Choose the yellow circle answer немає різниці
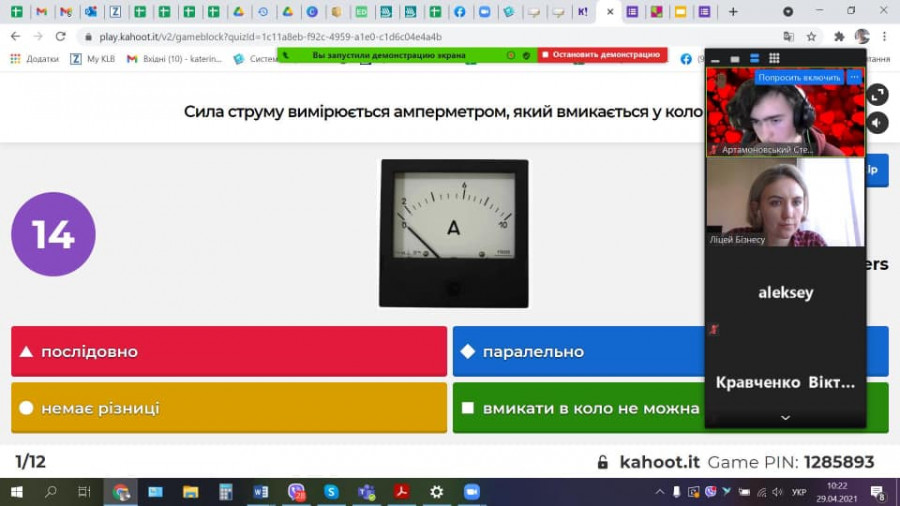Image resolution: width=900 pixels, height=506 pixels. 229,408
